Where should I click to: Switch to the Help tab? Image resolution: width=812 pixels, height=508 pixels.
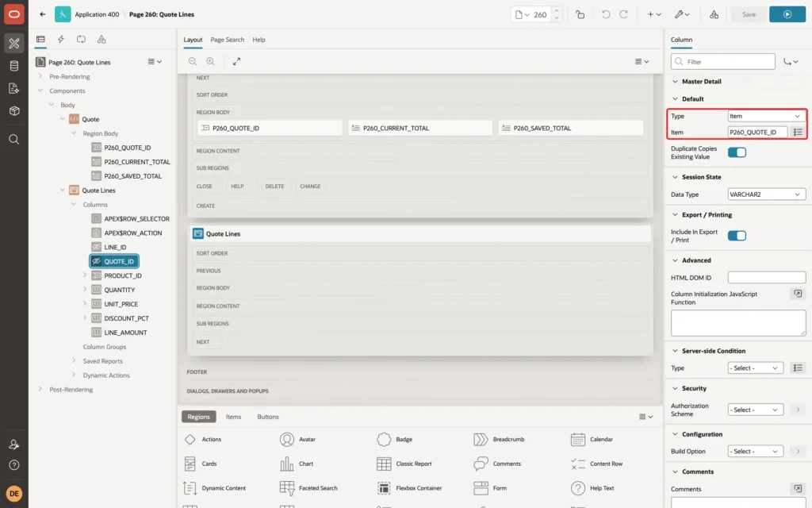point(259,40)
